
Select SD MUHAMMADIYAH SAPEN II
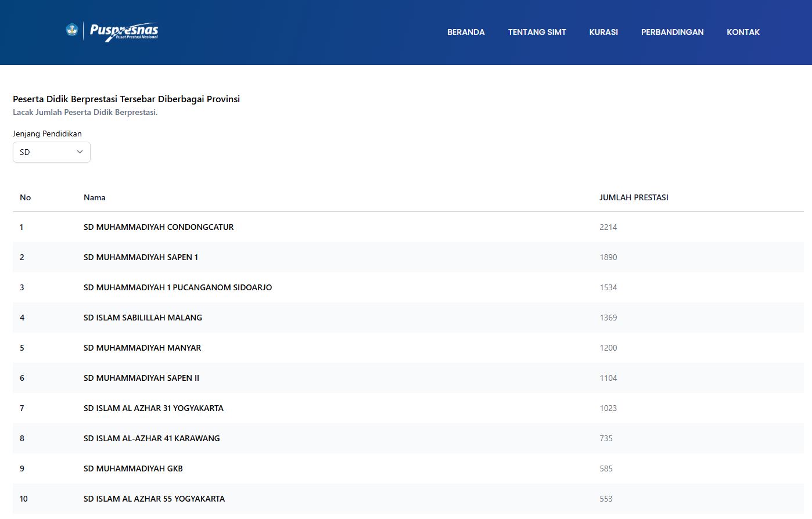click(x=141, y=378)
